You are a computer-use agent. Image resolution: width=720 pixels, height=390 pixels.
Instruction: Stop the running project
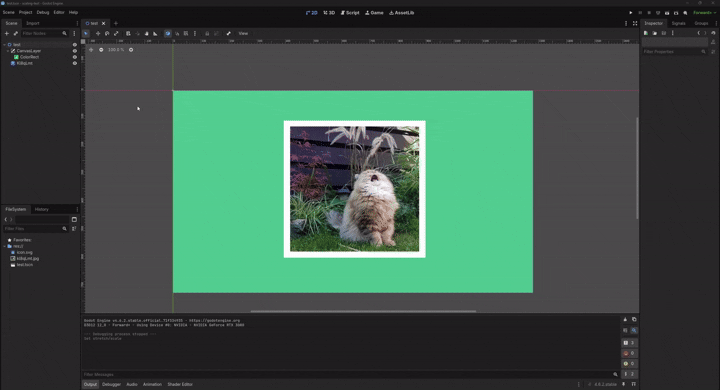point(649,13)
